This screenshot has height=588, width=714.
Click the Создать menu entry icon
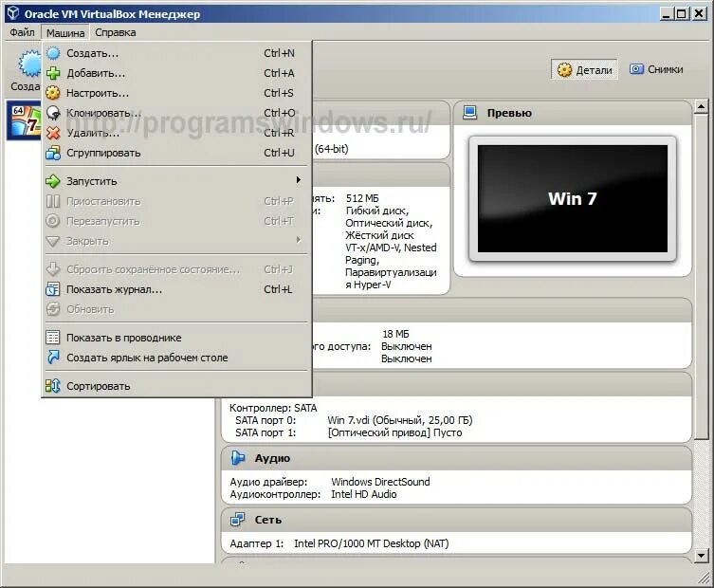pos(53,53)
